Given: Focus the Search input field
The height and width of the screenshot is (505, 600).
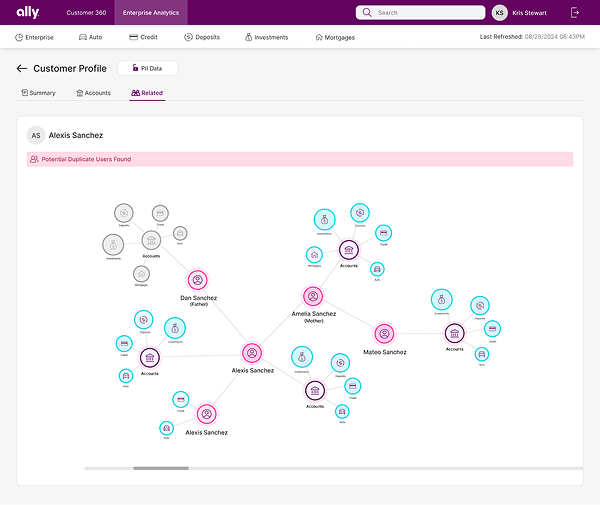Looking at the screenshot, I should (x=420, y=12).
